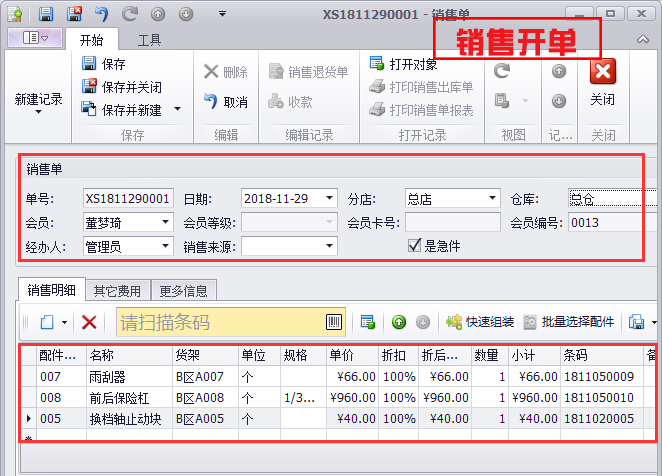Open the 销售来源 sales source dropdown
This screenshot has width=662, height=476.
click(330, 246)
